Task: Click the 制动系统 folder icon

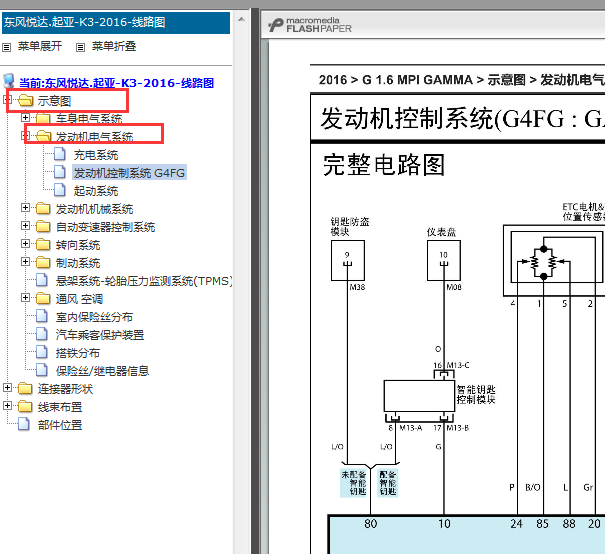Action: click(43, 263)
